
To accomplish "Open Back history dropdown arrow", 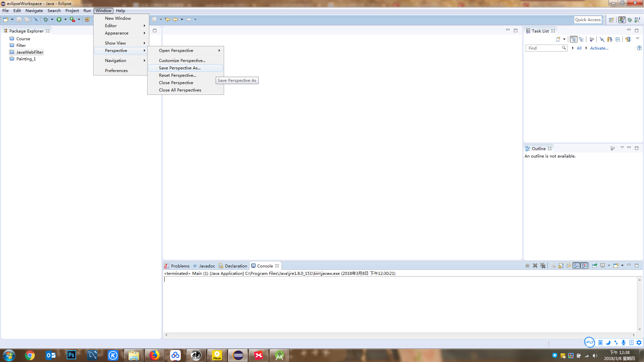I will click(182, 19).
